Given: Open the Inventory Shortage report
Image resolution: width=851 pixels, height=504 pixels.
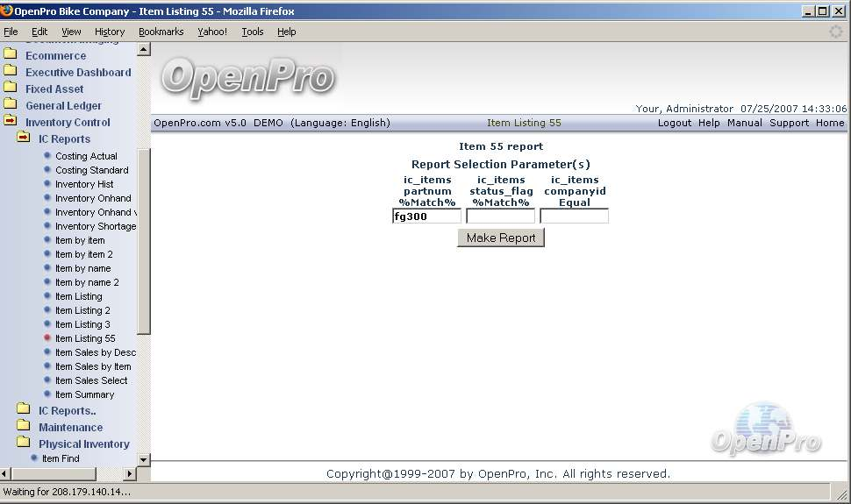Looking at the screenshot, I should 95,226.
